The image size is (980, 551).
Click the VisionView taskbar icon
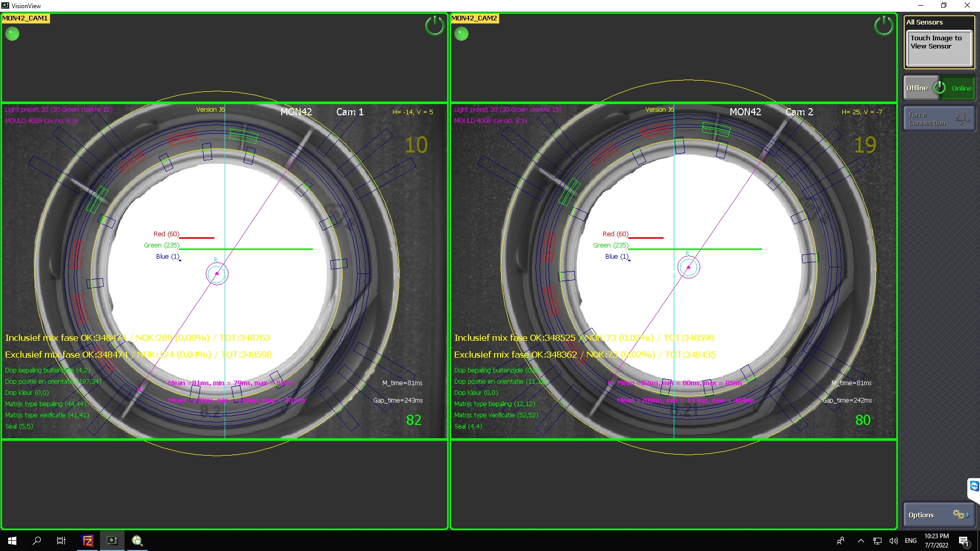point(112,541)
